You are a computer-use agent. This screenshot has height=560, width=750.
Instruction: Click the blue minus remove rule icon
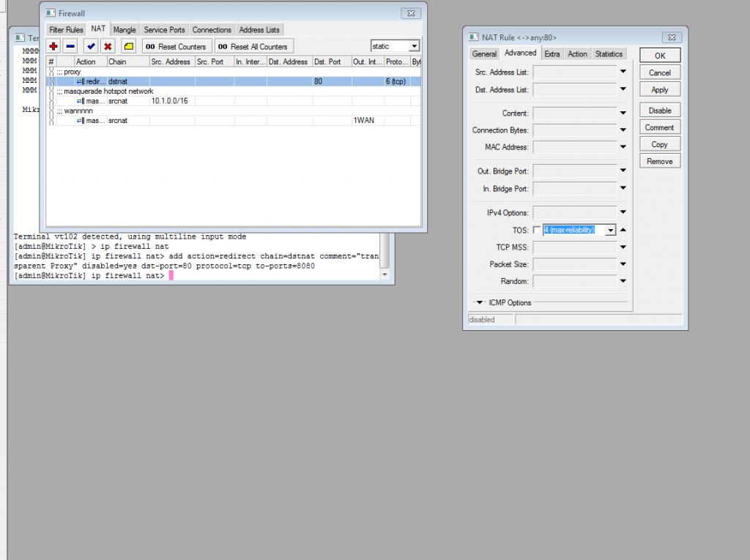coord(70,46)
